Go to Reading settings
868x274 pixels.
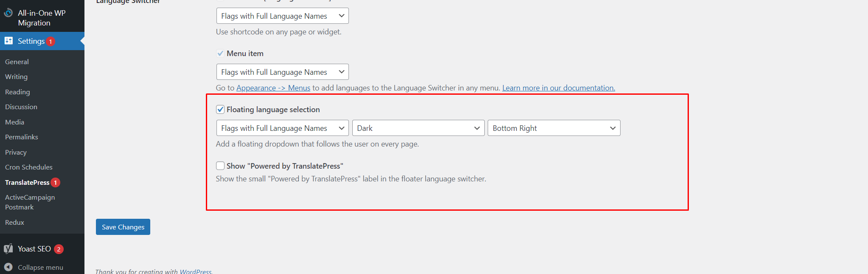17,92
